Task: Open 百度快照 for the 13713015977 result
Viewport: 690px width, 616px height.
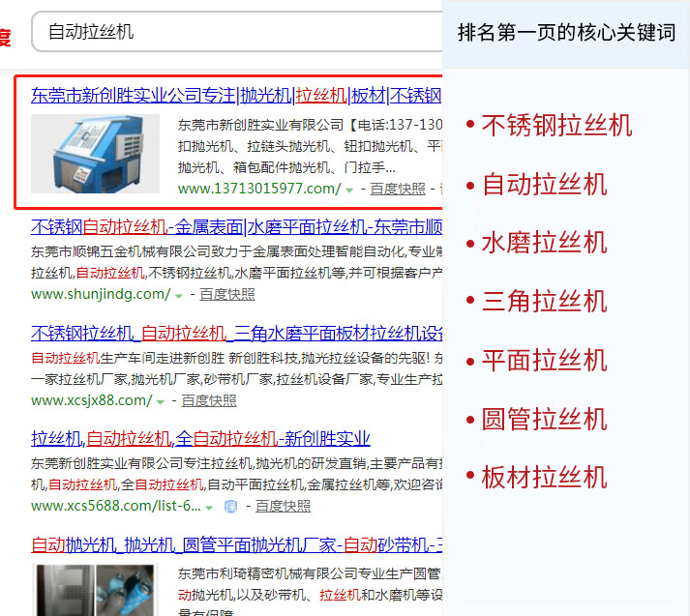Action: click(x=398, y=189)
